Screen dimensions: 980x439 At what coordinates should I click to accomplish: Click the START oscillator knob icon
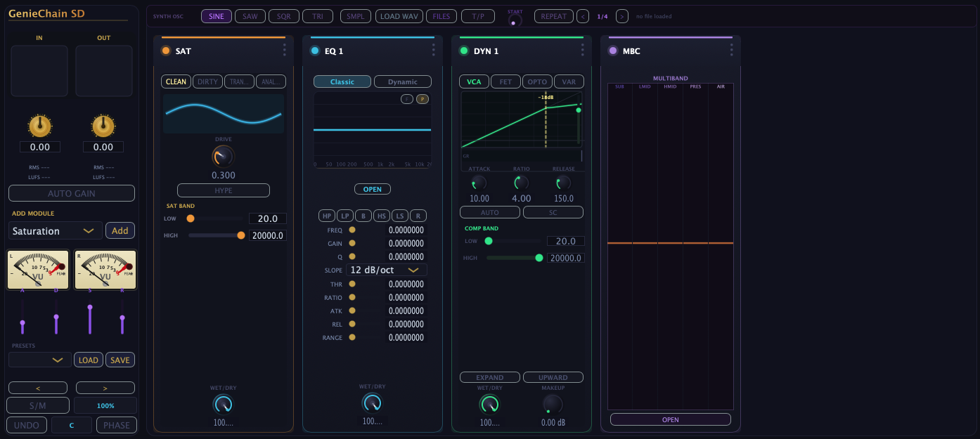[515, 22]
